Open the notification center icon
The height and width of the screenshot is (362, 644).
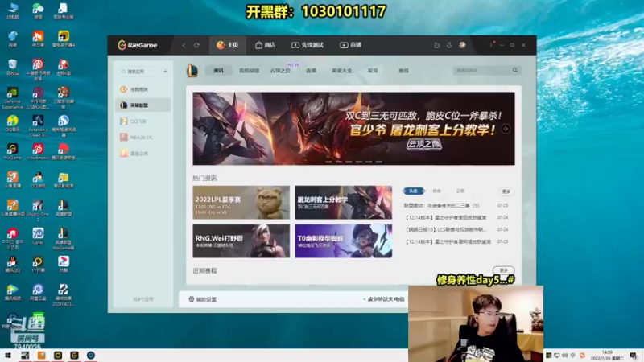(x=634, y=356)
